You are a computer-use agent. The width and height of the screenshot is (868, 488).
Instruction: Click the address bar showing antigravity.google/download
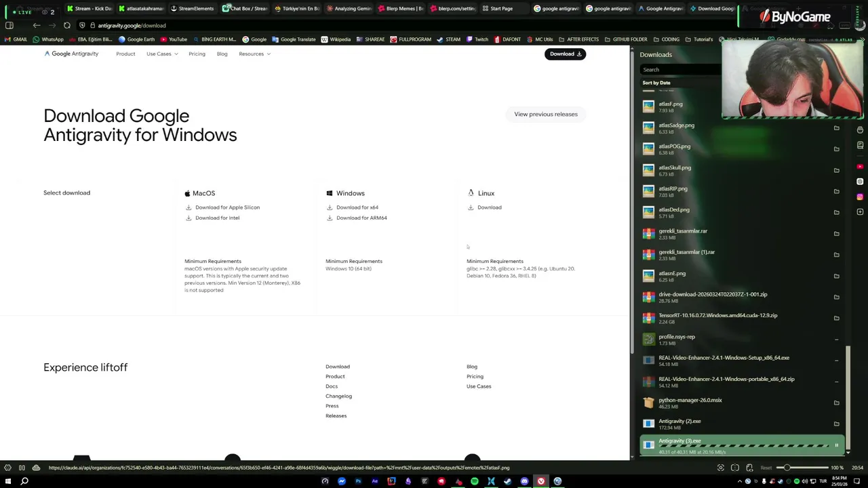click(132, 26)
